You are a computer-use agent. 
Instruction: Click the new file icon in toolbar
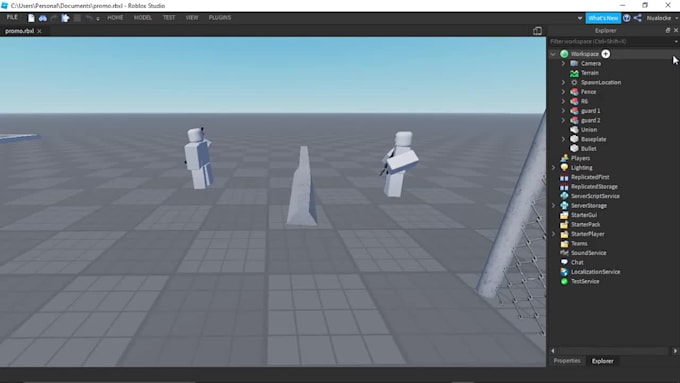31,18
